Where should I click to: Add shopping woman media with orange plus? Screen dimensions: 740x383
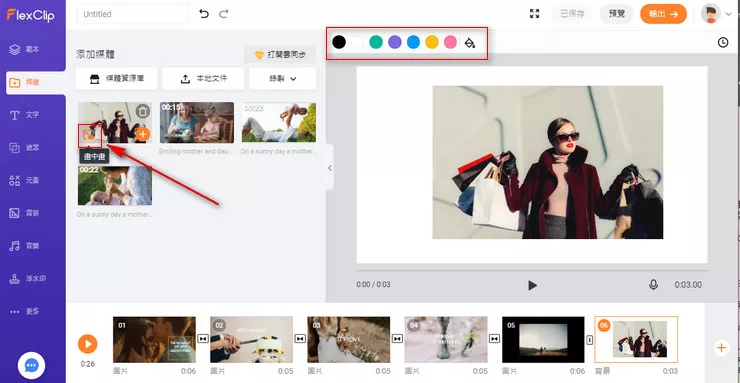pos(143,134)
